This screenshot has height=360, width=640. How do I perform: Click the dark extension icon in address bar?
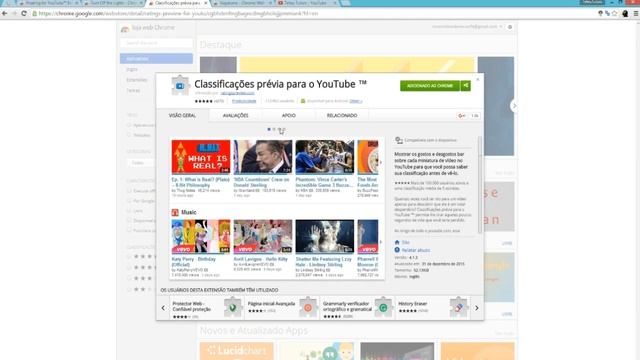pos(625,13)
